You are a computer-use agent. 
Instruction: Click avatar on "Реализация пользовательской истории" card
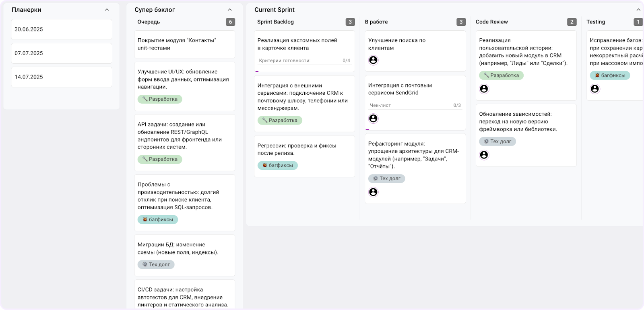pyautogui.click(x=484, y=89)
